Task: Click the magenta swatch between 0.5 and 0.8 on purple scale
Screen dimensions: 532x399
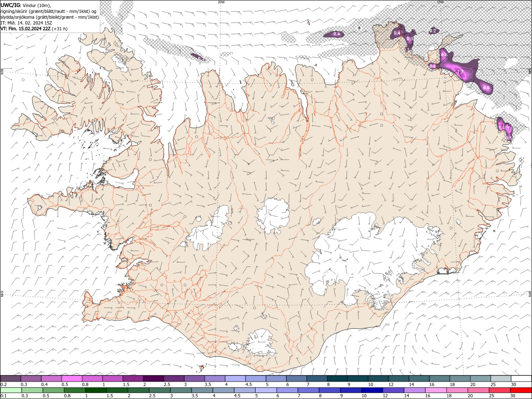Action: click(x=71, y=379)
